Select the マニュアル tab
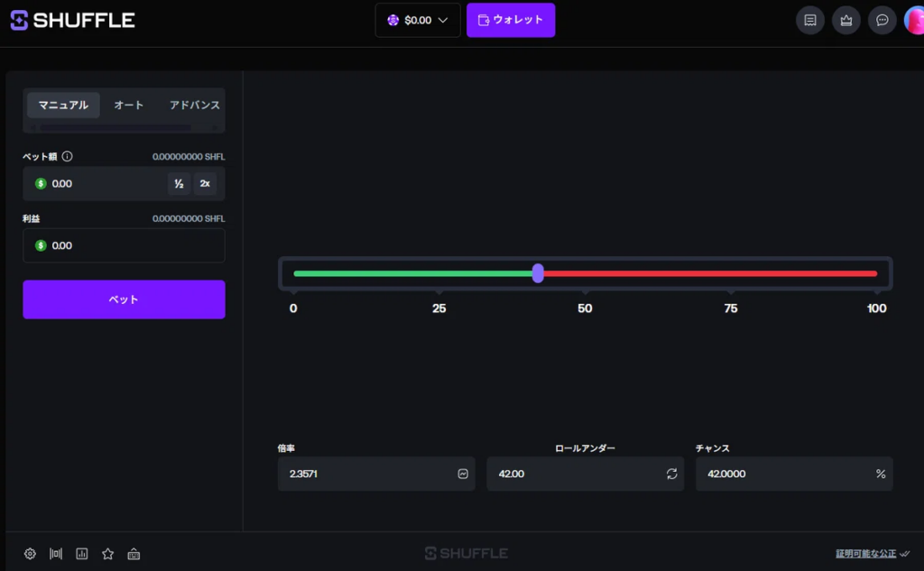This screenshot has width=924, height=571. (63, 106)
